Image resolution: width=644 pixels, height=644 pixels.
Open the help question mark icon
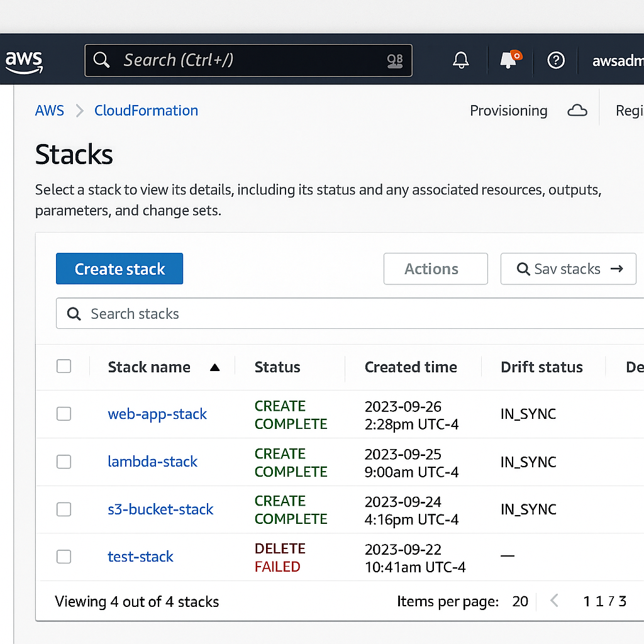(x=556, y=60)
